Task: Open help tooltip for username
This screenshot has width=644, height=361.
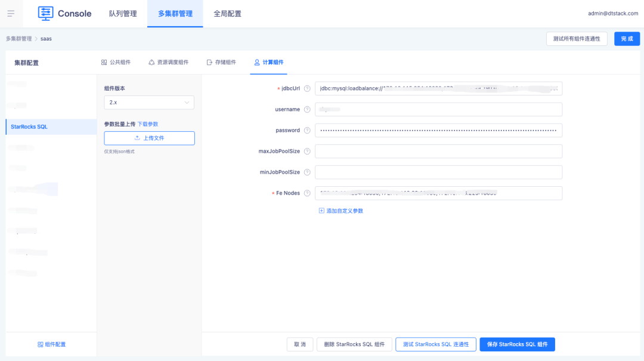Action: [x=307, y=109]
